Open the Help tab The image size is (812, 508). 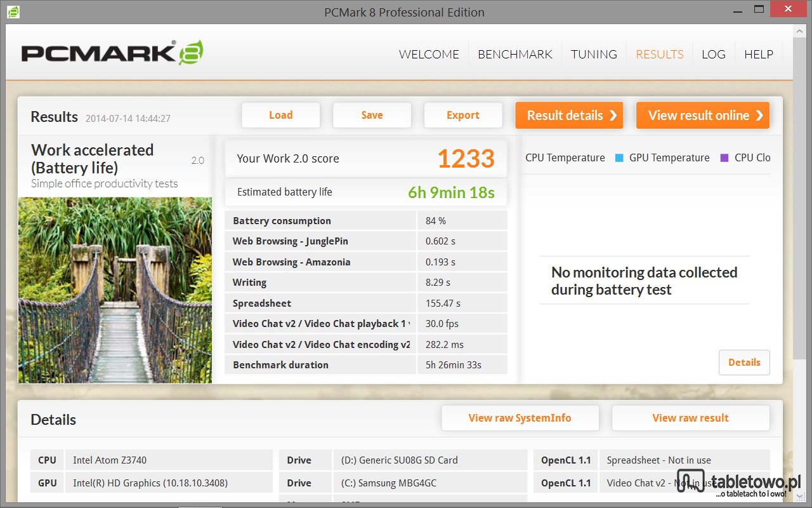(x=759, y=54)
